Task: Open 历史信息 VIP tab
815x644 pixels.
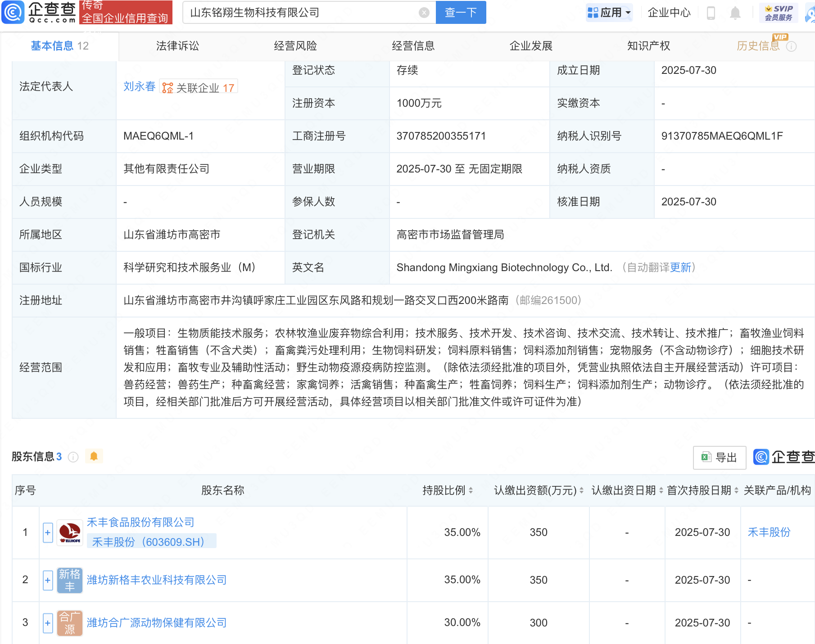Action: 758,46
